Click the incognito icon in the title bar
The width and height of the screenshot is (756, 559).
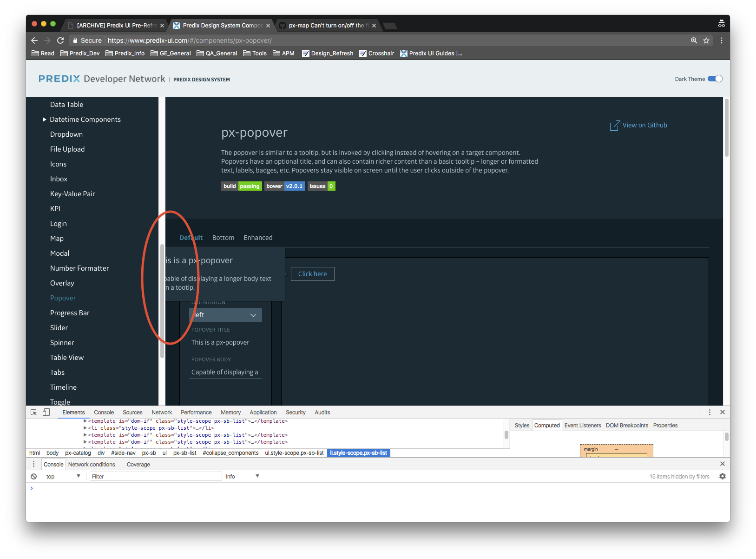click(x=722, y=23)
